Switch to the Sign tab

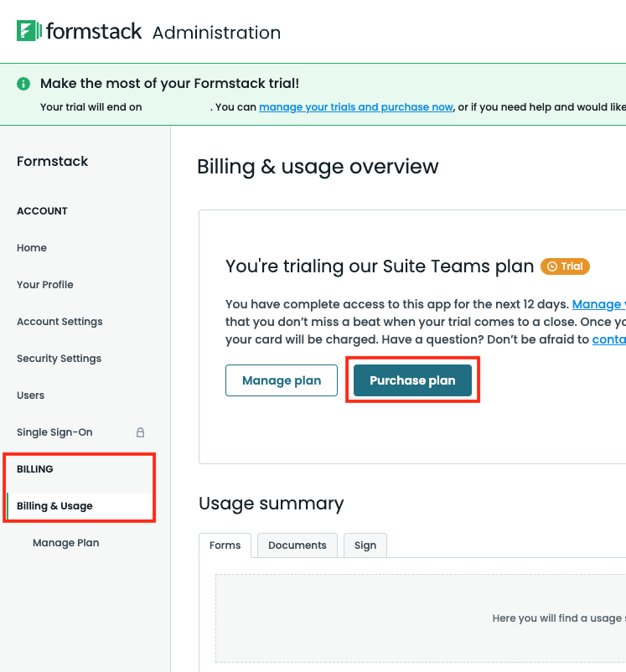(365, 545)
